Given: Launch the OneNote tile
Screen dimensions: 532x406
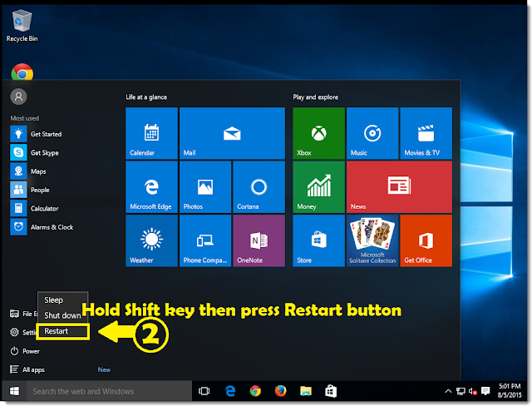Looking at the screenshot, I should pyautogui.click(x=259, y=240).
